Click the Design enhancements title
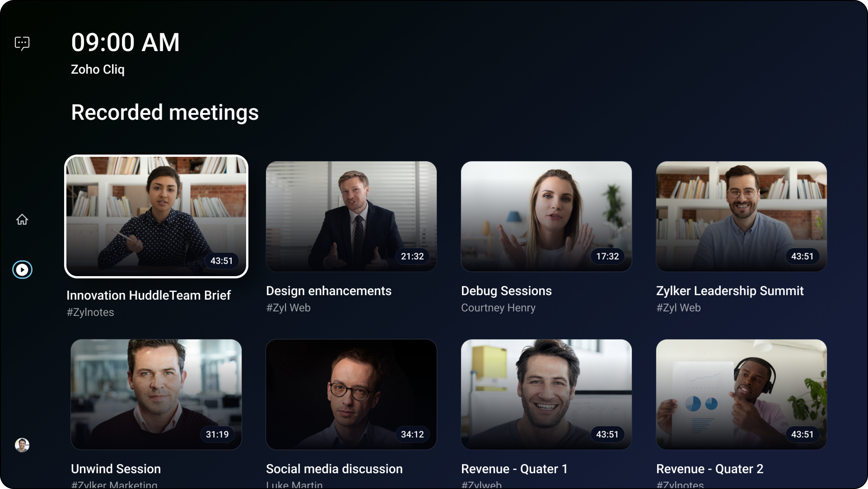Screen dimensions: 868x489 pyautogui.click(x=329, y=291)
